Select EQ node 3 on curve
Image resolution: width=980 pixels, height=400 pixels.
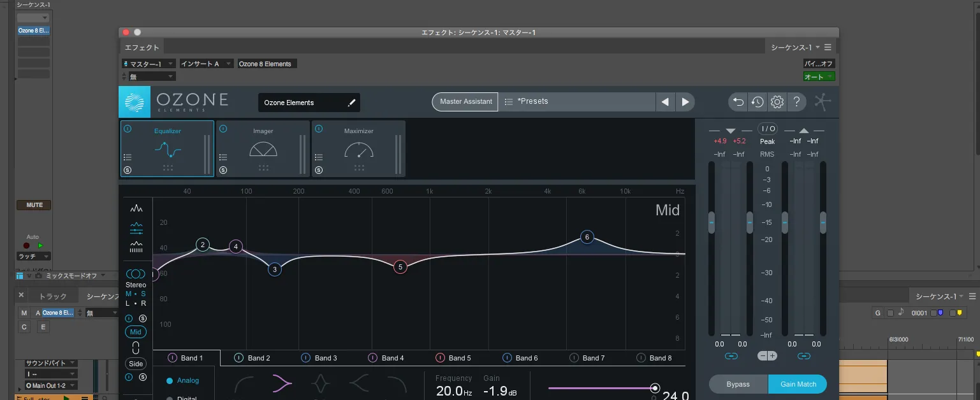[275, 269]
